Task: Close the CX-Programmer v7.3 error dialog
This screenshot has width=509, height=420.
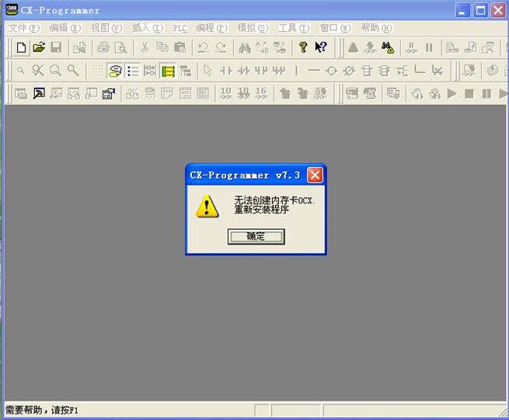Action: (x=315, y=175)
